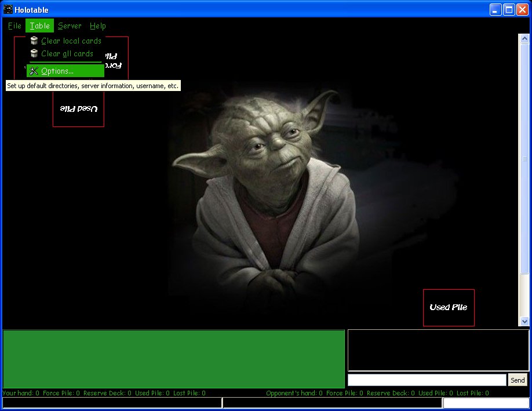The image size is (532, 411).
Task: Open the Server menu
Action: pos(70,26)
